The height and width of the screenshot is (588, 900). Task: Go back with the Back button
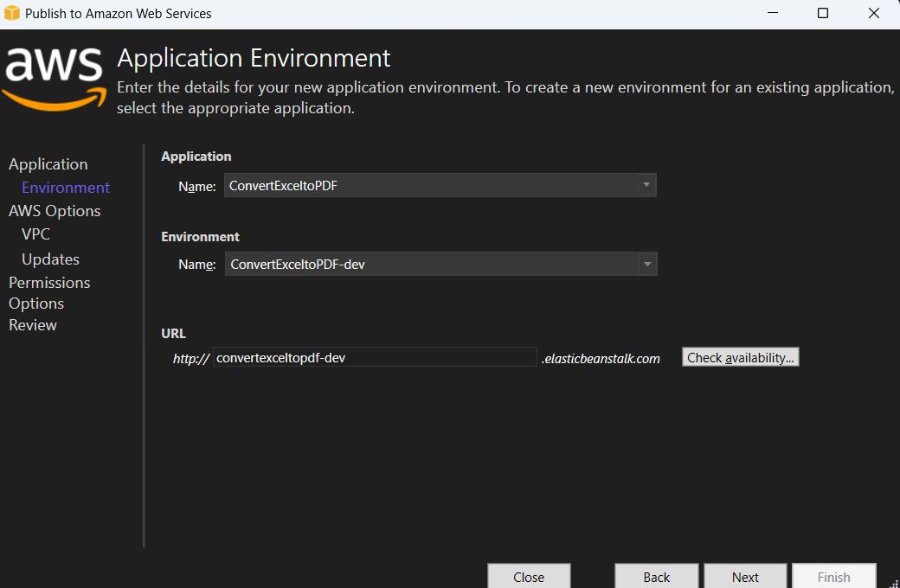pos(656,577)
